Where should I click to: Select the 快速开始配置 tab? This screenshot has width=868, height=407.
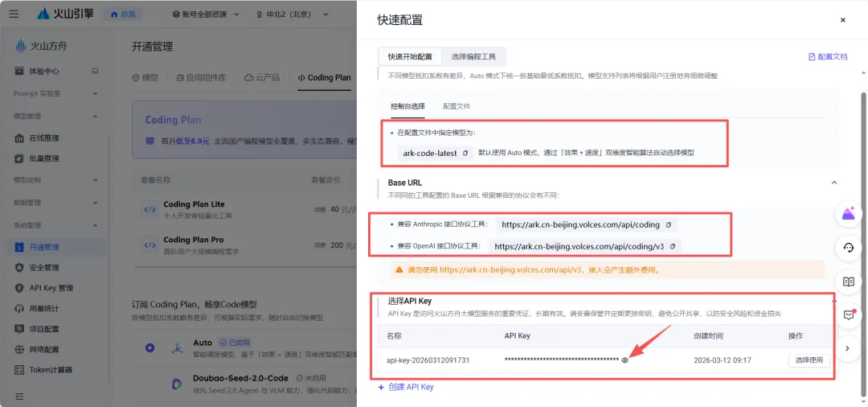pyautogui.click(x=410, y=56)
